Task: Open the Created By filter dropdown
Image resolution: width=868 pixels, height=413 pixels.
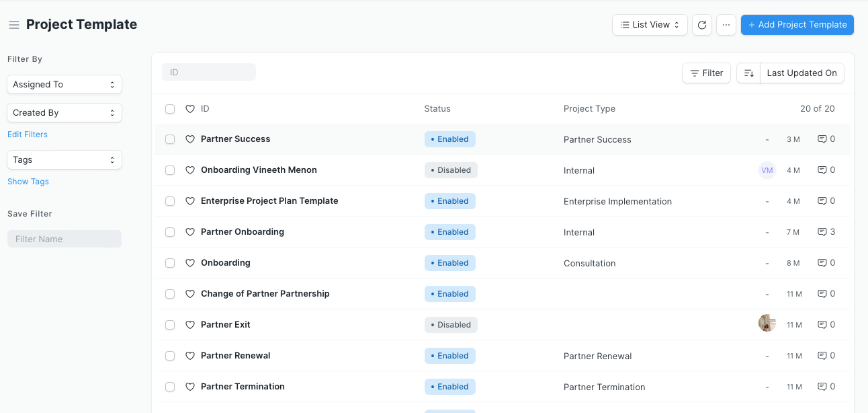Action: tap(64, 113)
